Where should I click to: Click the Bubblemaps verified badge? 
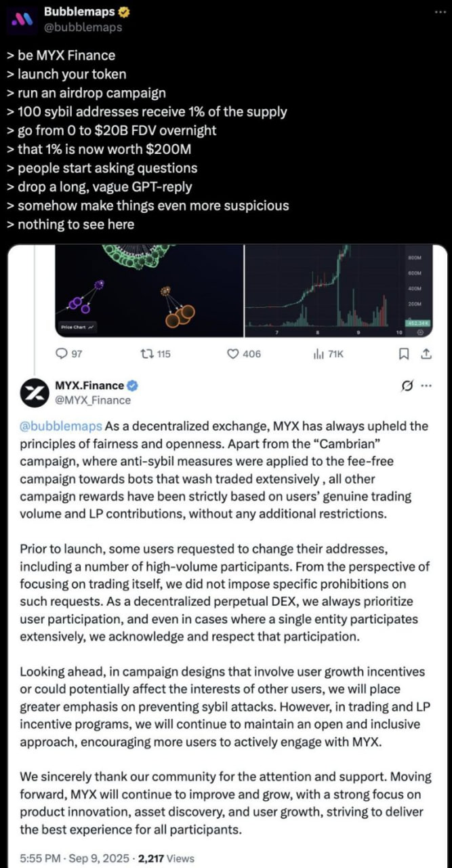[122, 11]
